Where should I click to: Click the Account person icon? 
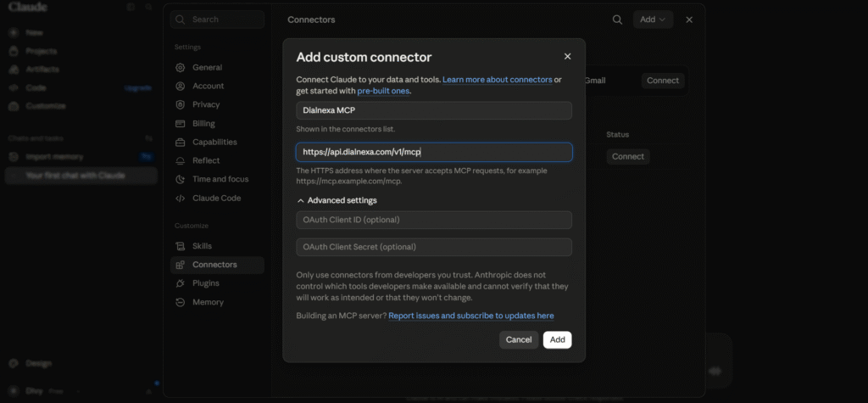(x=180, y=86)
